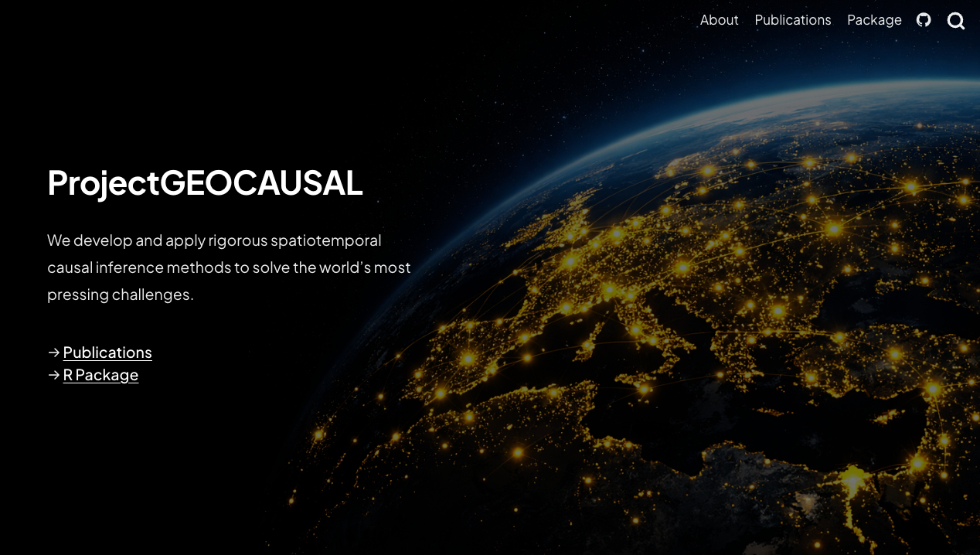Click the arrow before Publications link
Viewport: 980px width, 555px height.
click(53, 352)
